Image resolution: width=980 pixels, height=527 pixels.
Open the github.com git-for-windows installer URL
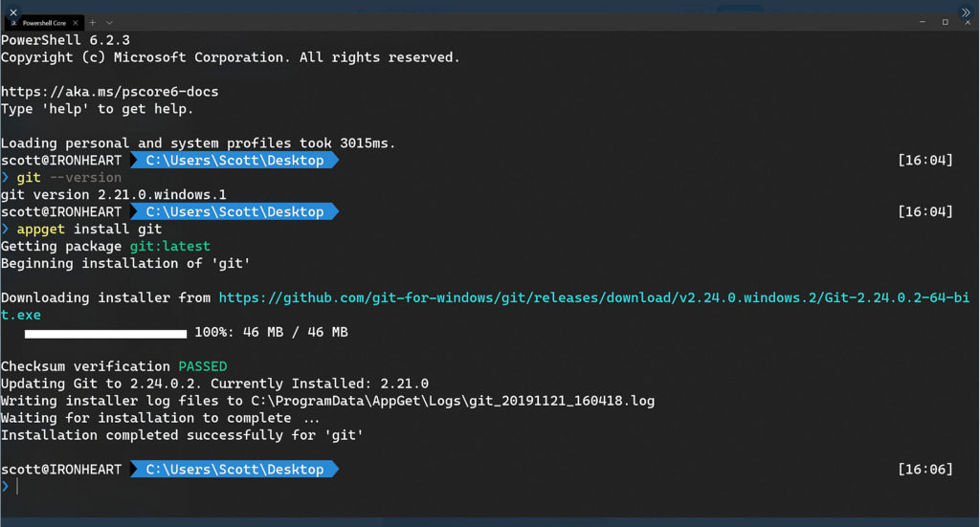485,306
